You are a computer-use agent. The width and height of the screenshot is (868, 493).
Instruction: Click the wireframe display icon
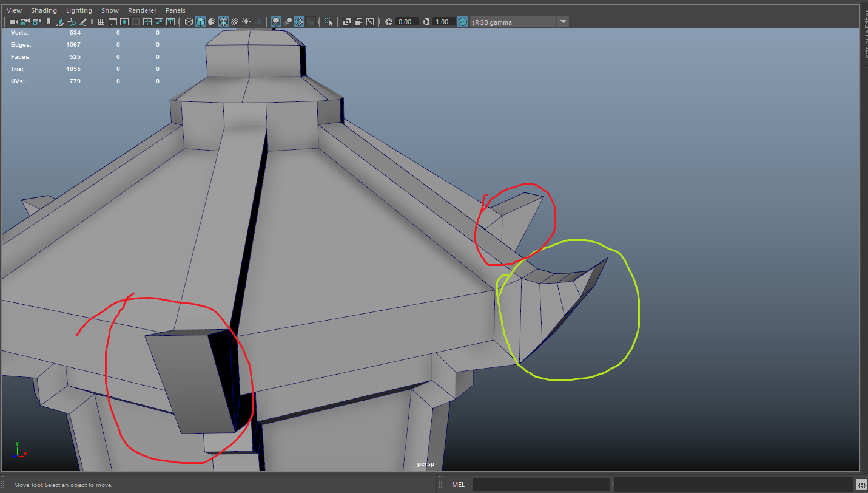coord(189,21)
